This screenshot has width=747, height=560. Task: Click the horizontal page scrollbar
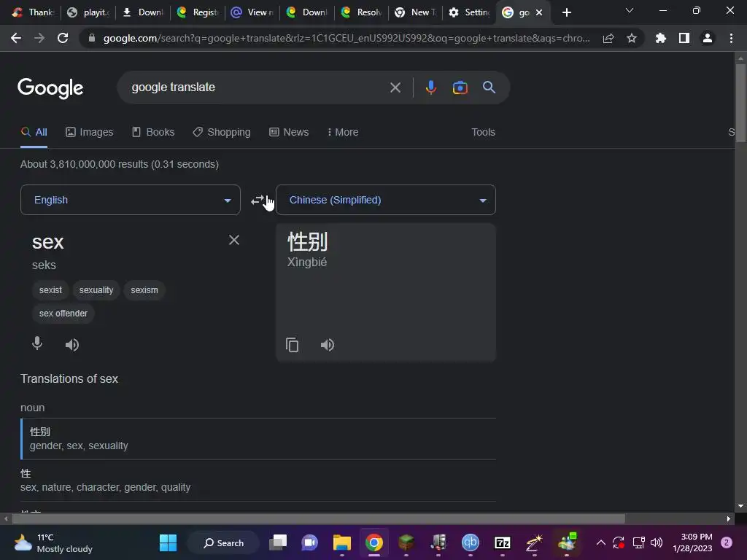pos(318,518)
